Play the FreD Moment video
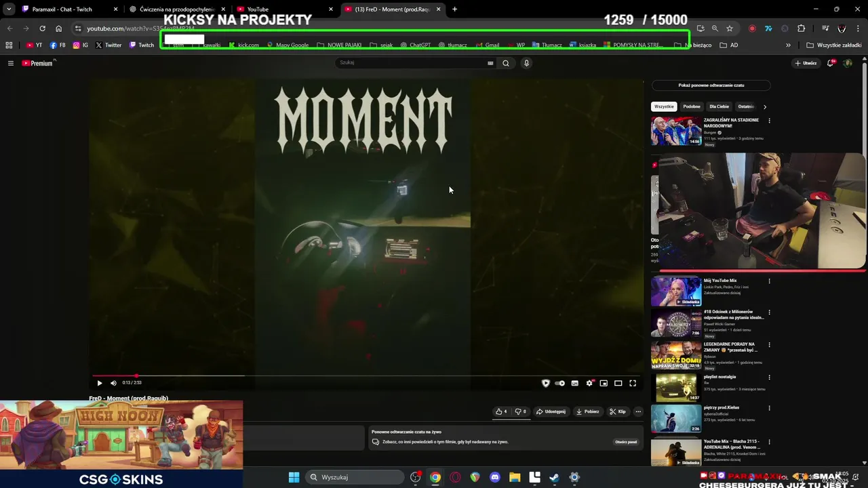The image size is (868, 488). [x=100, y=383]
